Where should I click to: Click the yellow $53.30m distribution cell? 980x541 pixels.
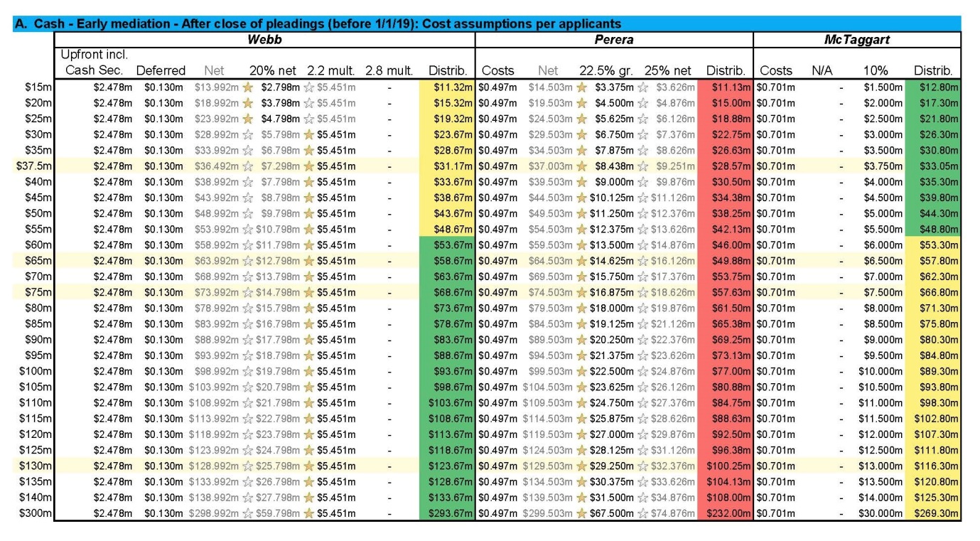[932, 245]
